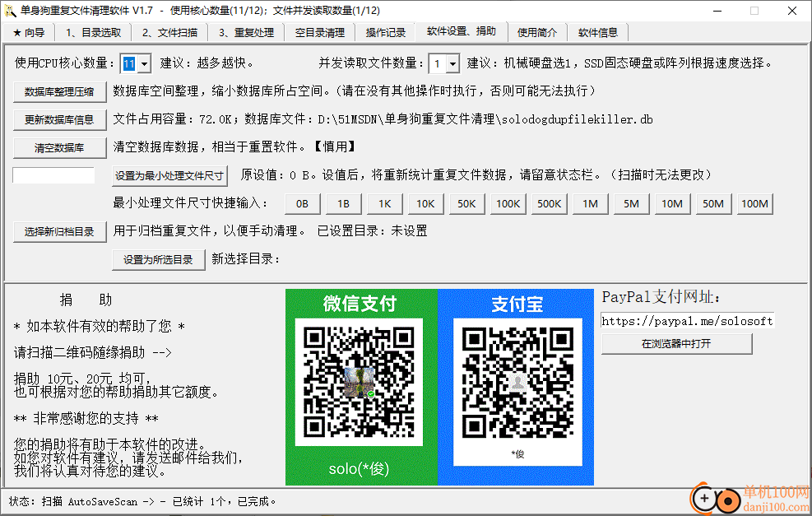Click the 设置为所选目录 button
Screen dimensions: 812x516
(158, 259)
